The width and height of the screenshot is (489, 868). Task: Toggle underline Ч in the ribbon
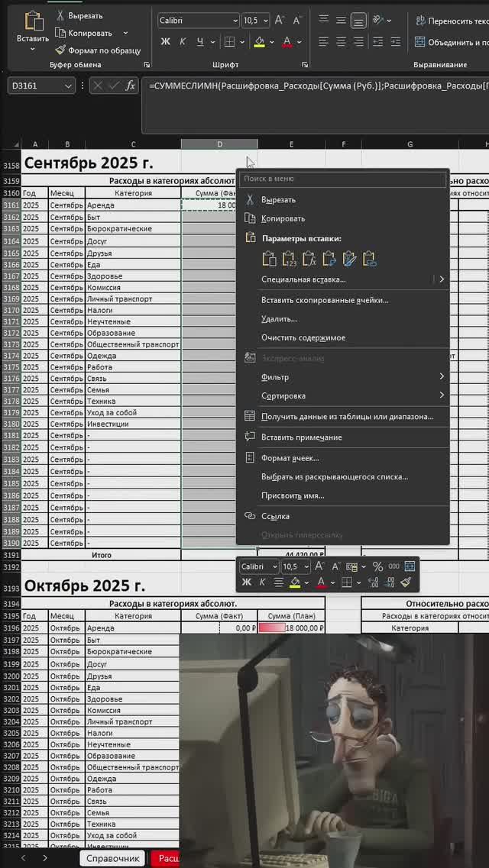(199, 41)
